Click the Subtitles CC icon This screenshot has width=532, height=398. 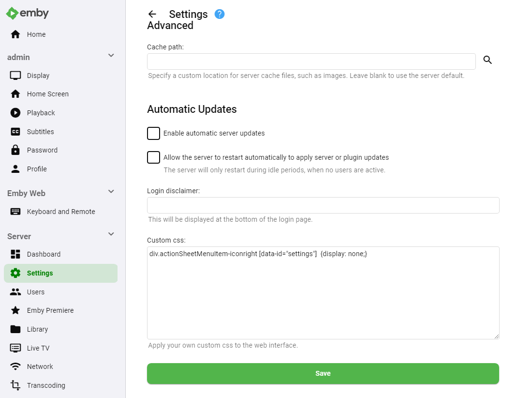point(15,132)
